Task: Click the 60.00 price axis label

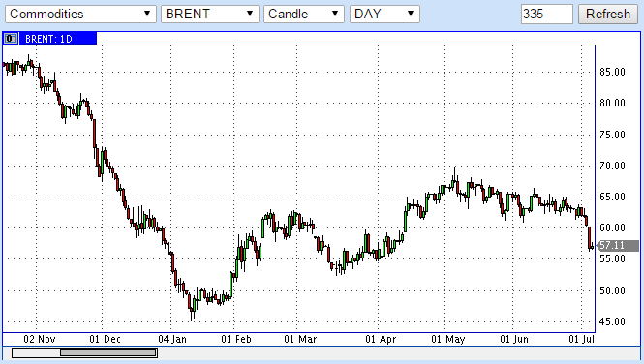Action: point(612,227)
